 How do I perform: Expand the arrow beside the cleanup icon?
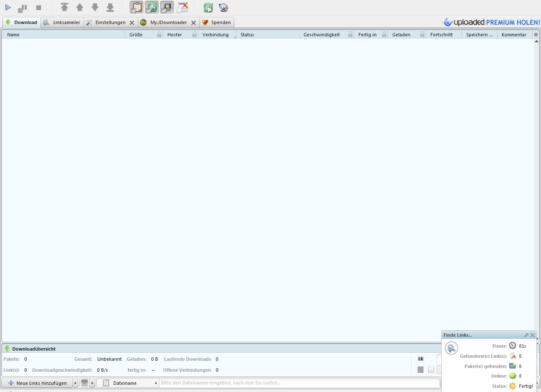[x=92, y=383]
